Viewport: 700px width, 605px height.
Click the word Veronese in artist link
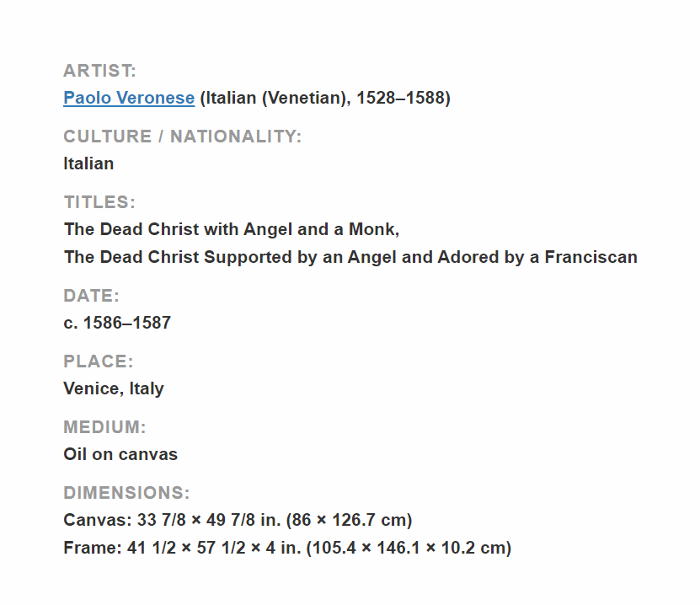[156, 98]
